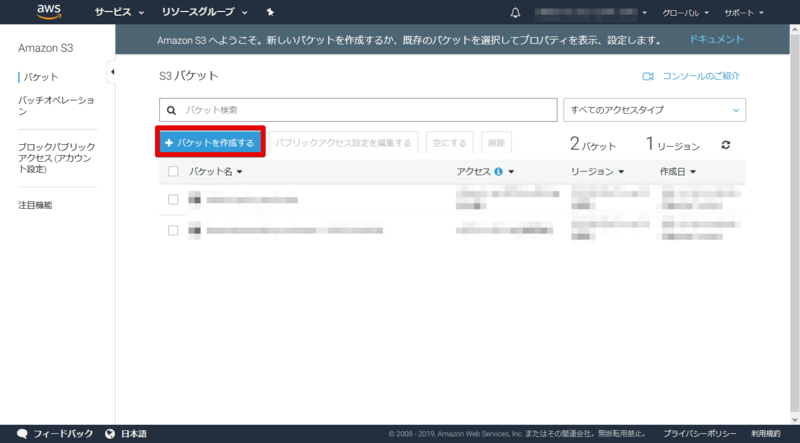Click the first bucket's icon
This screenshot has height=443, width=800.
(x=194, y=199)
